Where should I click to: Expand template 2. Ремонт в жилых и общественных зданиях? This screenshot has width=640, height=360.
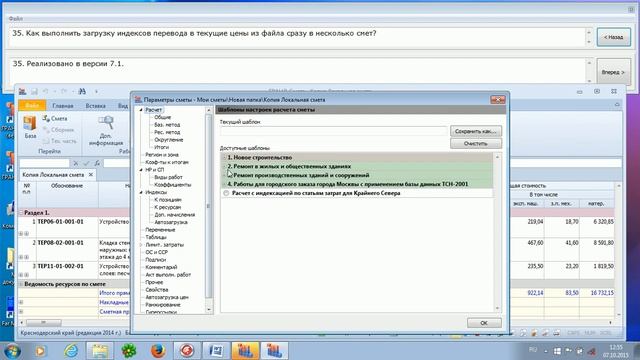tap(224, 167)
